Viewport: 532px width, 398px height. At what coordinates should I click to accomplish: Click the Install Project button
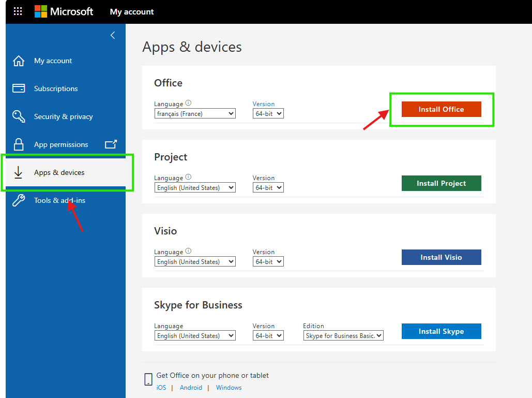[442, 183]
